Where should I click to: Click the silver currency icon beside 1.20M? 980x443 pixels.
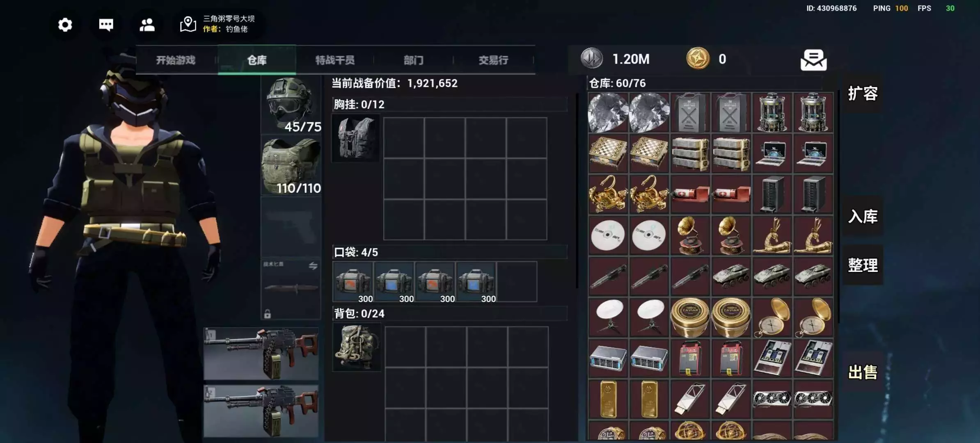pos(591,58)
